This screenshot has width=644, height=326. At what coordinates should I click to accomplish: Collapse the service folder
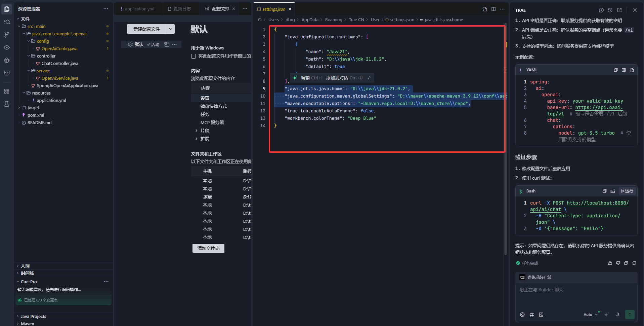(x=29, y=71)
